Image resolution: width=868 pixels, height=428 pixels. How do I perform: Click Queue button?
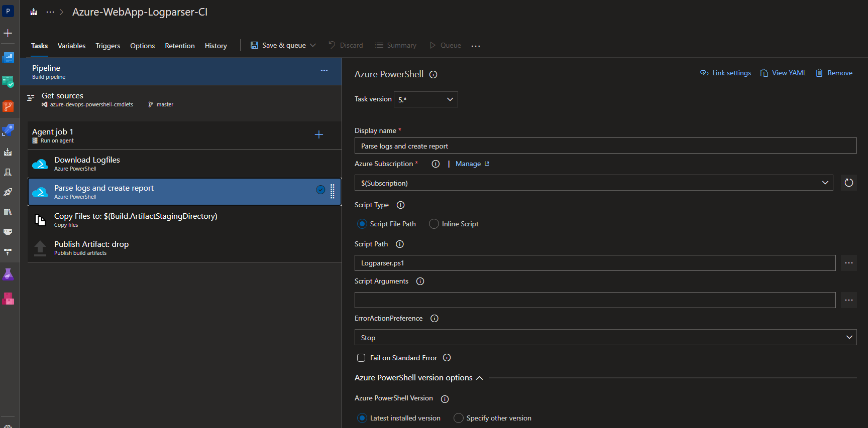(x=445, y=45)
